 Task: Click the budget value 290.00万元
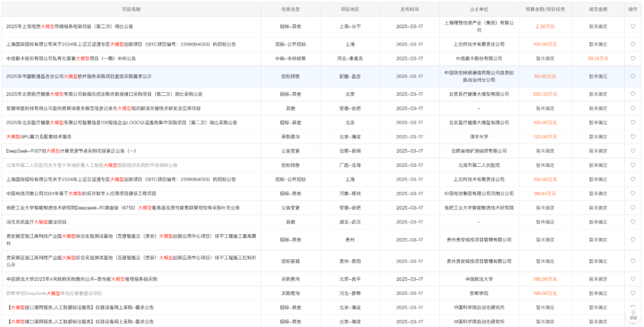[545, 94]
